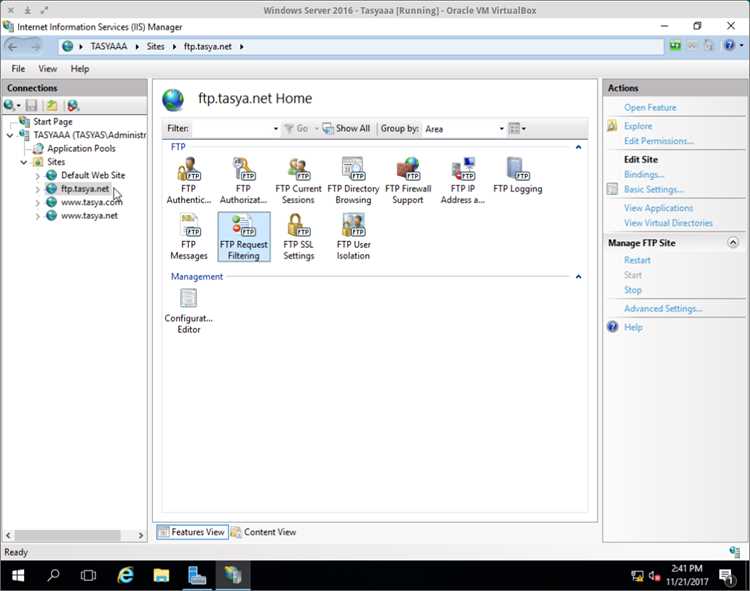Open Configuration Editor icon
The height and width of the screenshot is (591, 750).
pyautogui.click(x=188, y=310)
